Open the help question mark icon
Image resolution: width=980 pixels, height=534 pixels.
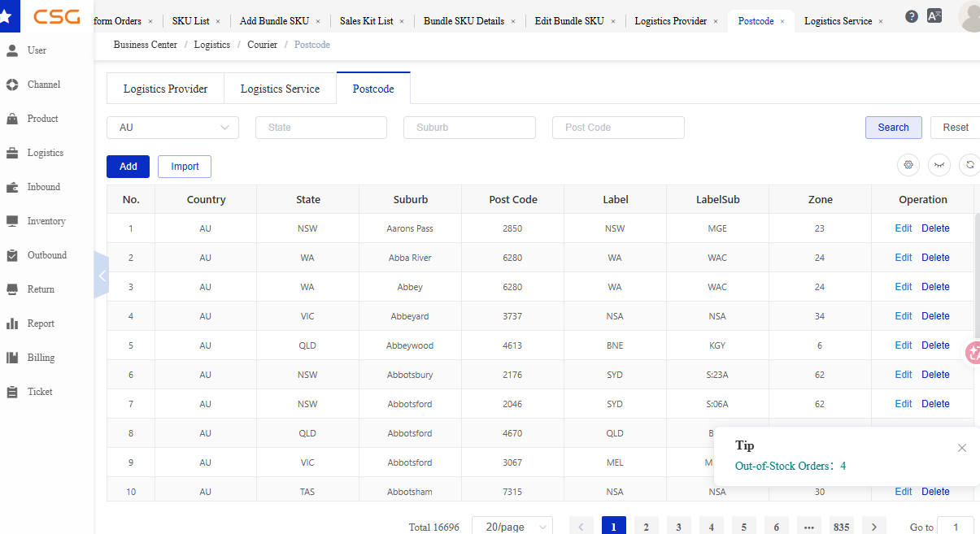[912, 16]
